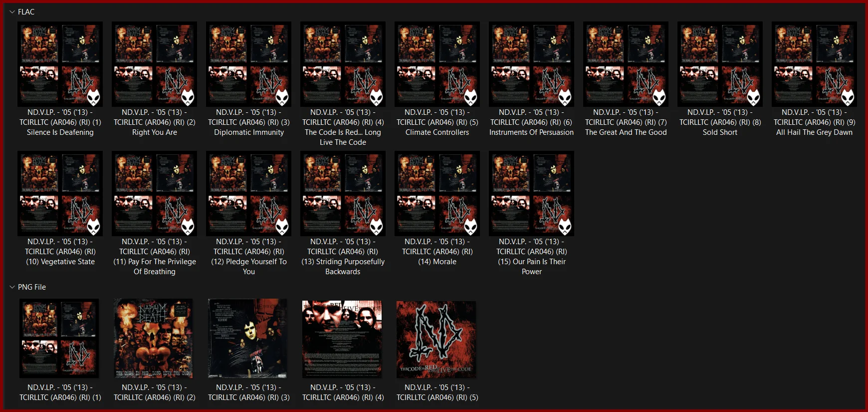The height and width of the screenshot is (412, 868).
Task: Click the Sold Short file name
Action: (720, 122)
